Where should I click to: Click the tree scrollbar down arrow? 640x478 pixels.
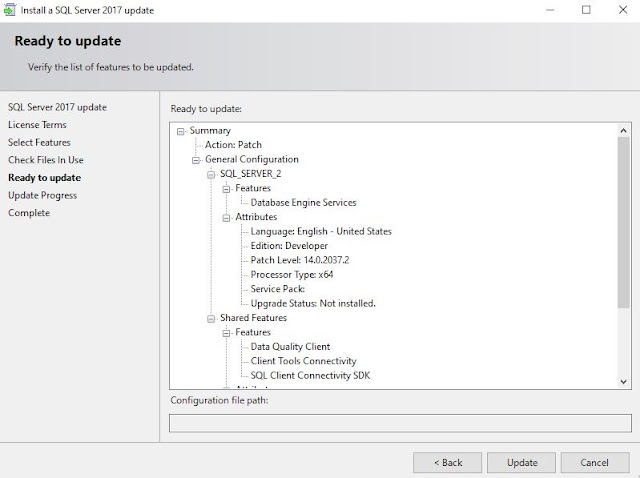[623, 382]
